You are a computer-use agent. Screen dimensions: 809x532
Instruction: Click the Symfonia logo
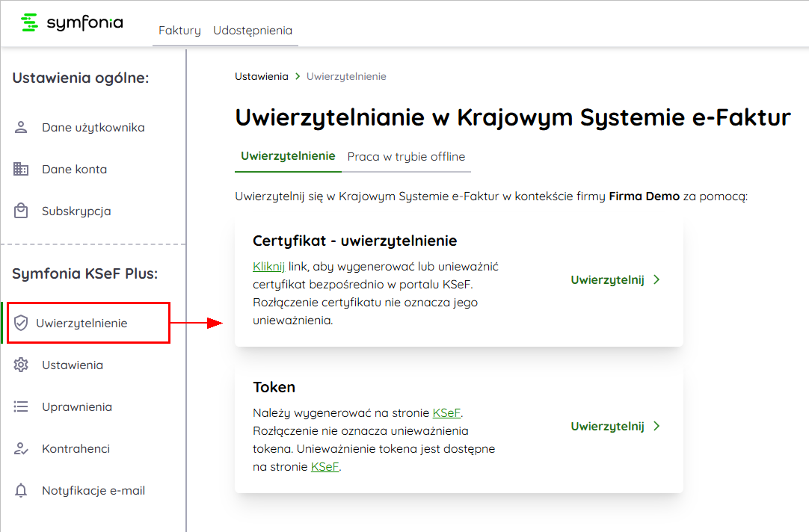[72, 22]
